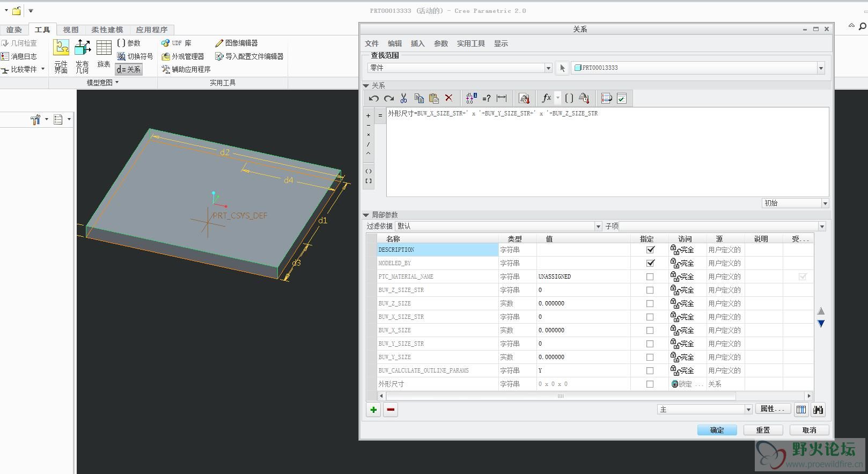Add new parameter with green plus
Image resolution: width=868 pixels, height=474 pixels.
(x=373, y=410)
